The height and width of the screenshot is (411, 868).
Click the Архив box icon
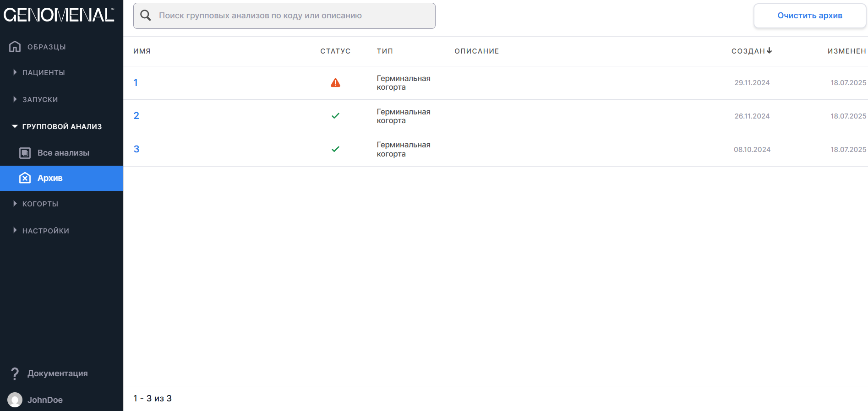25,178
